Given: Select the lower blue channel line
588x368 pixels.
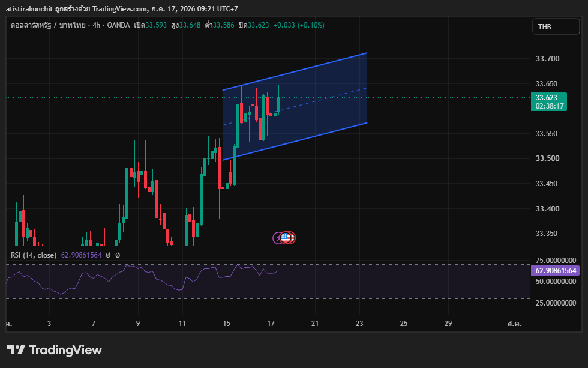Looking at the screenshot, I should pyautogui.click(x=295, y=142).
